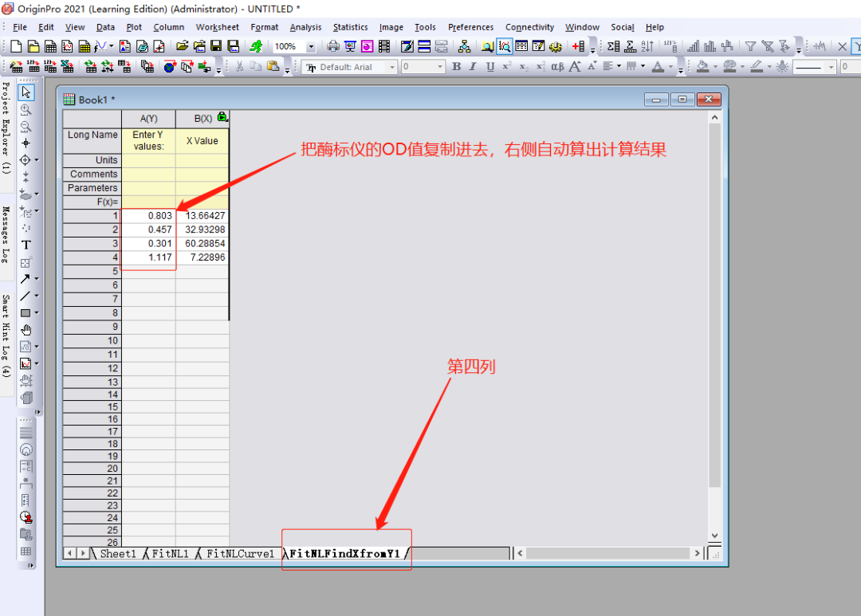Switch to the FitNLCurve1 sheet tab
Screen dimensions: 861x616
click(239, 553)
